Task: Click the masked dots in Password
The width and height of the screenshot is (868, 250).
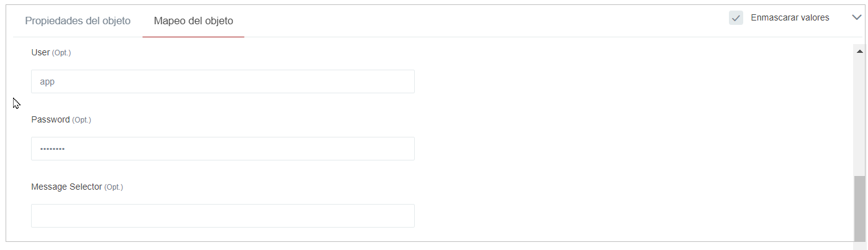Action: coord(52,149)
